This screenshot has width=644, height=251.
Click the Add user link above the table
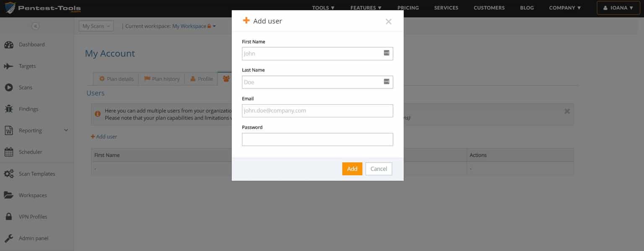tap(104, 136)
